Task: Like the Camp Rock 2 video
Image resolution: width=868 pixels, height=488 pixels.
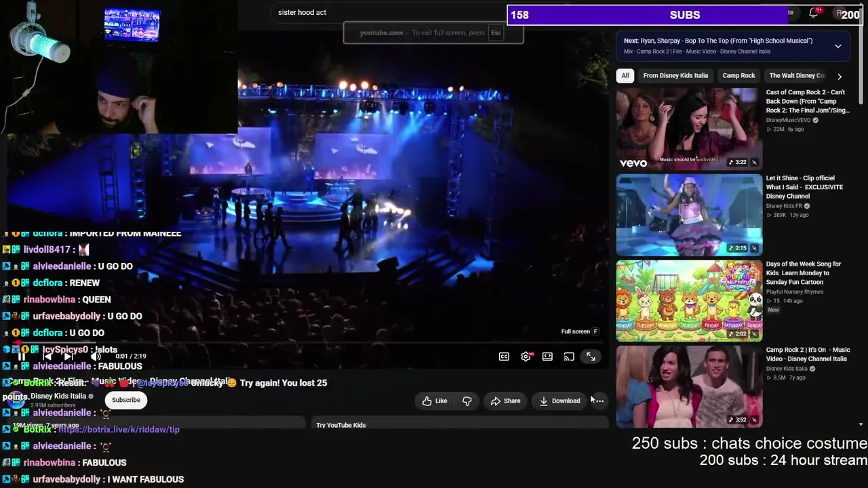Action: tap(434, 401)
